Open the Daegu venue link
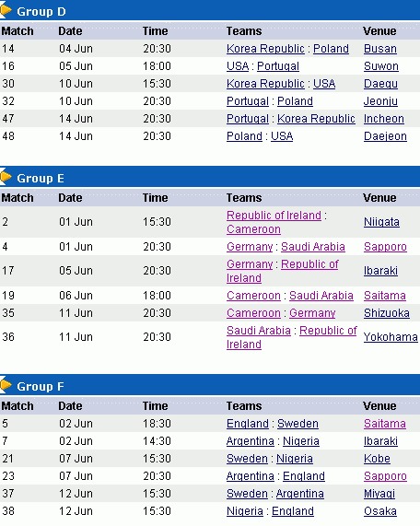Viewport: 420px width, 526px height. click(380, 84)
